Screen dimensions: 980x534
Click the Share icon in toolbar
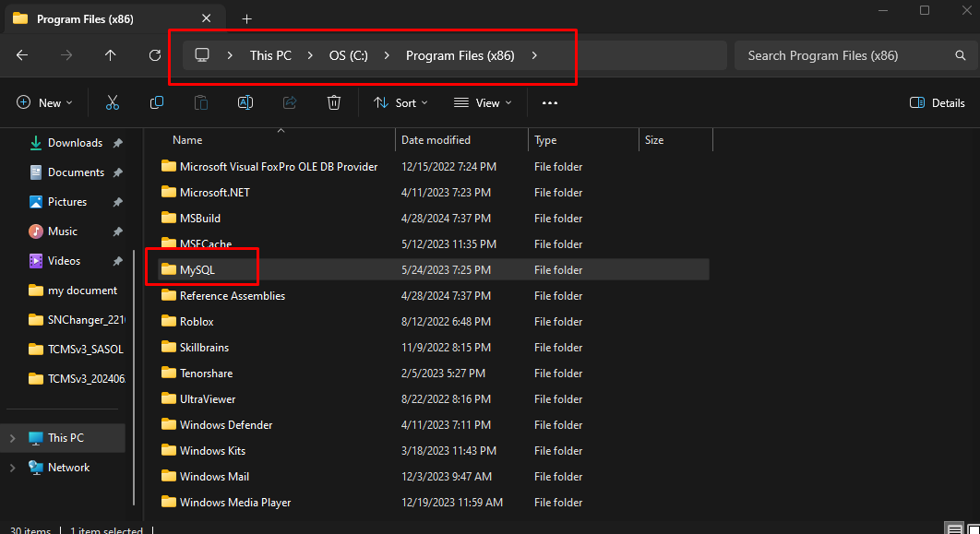[290, 102]
